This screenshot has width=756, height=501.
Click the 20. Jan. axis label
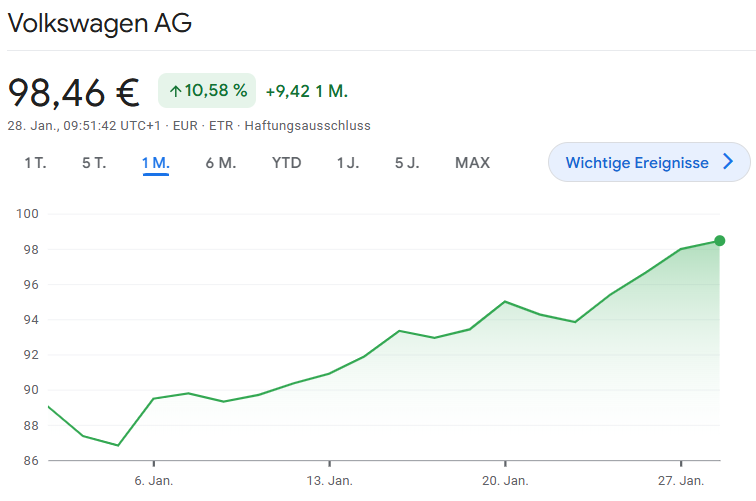[505, 481]
